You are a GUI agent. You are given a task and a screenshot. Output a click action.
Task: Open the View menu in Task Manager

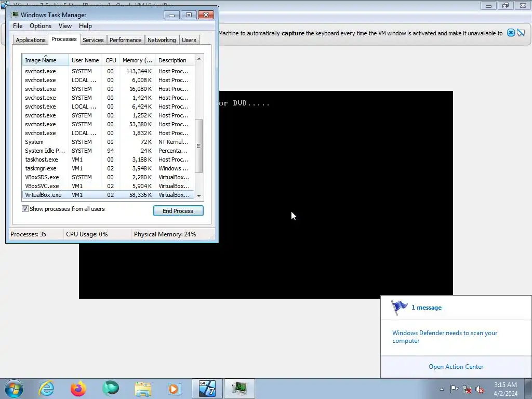point(65,26)
